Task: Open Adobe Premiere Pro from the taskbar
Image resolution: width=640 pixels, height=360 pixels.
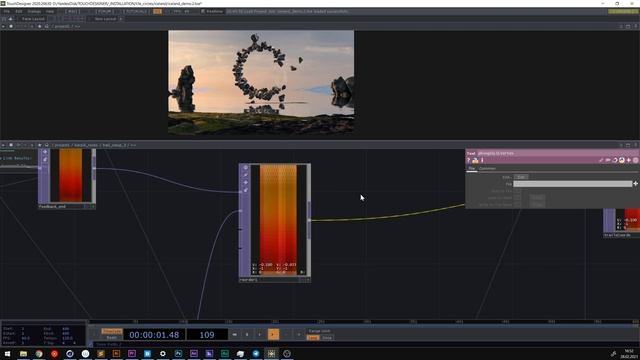Action: pos(132,353)
